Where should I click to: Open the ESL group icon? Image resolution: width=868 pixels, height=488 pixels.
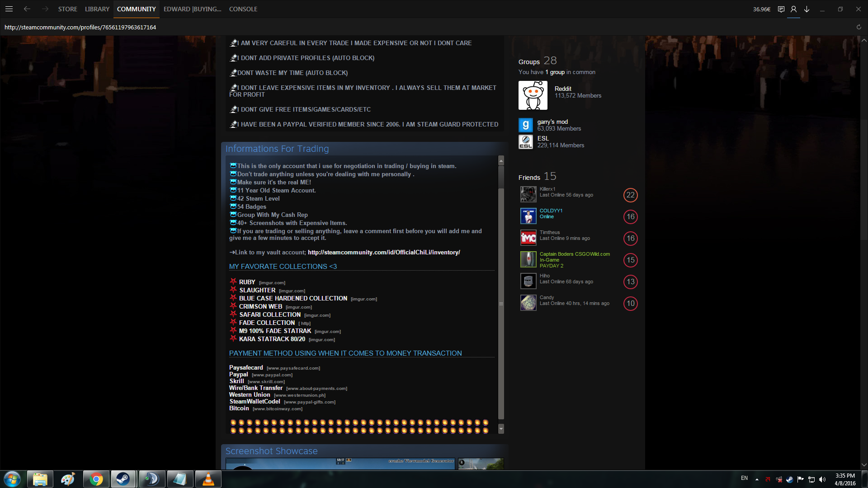525,142
